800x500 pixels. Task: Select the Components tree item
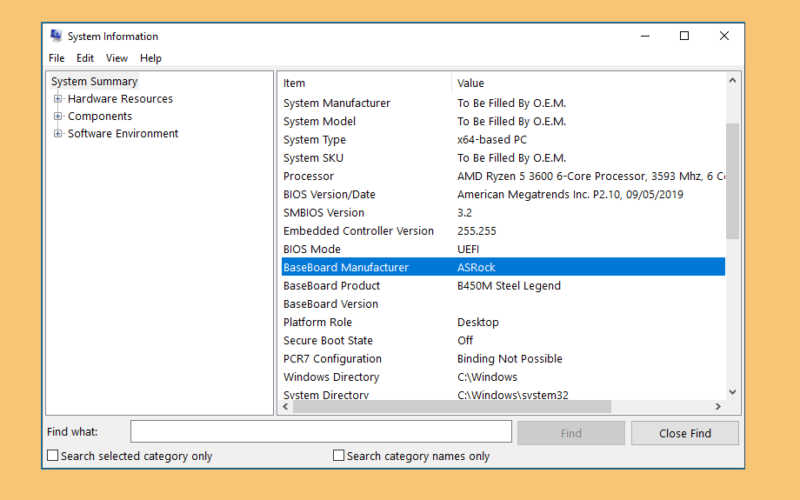coord(100,116)
